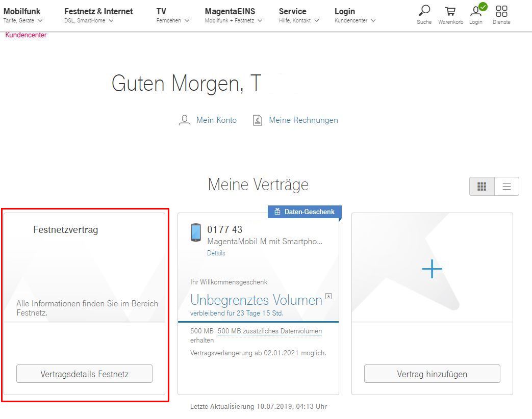
Task: Click the Meine Verträge heading
Action: click(x=258, y=185)
